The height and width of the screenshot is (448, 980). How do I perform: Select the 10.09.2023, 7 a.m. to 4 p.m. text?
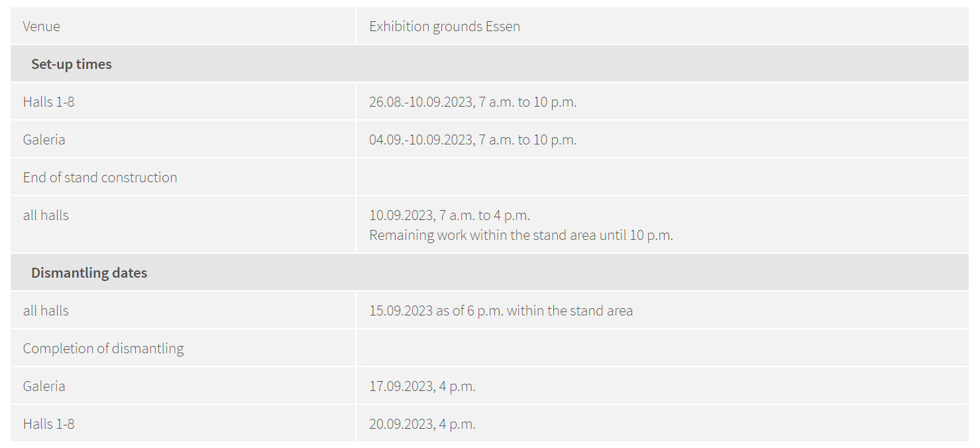pyautogui.click(x=449, y=215)
